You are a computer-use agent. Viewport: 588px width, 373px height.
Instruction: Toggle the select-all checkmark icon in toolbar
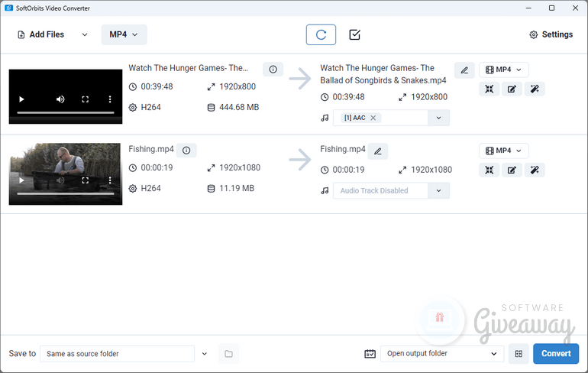(355, 34)
